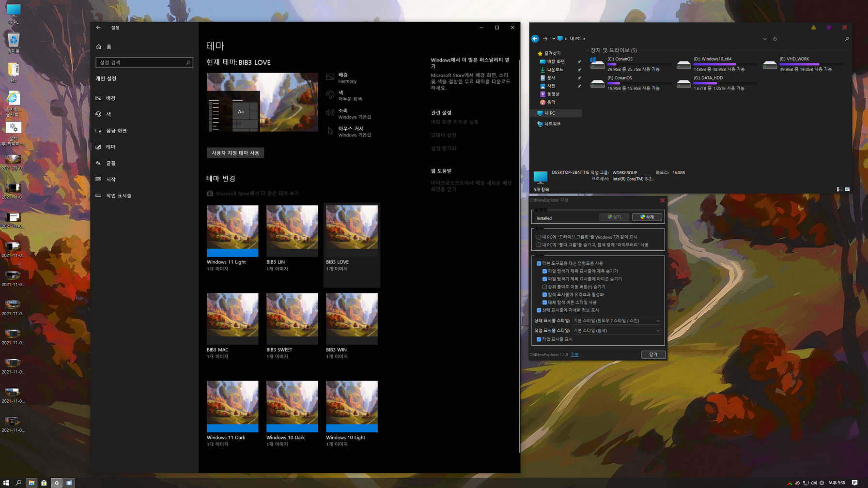Select the (E:) VHD_WORK drive
Viewport: 868px width, 488px height.
[802, 64]
